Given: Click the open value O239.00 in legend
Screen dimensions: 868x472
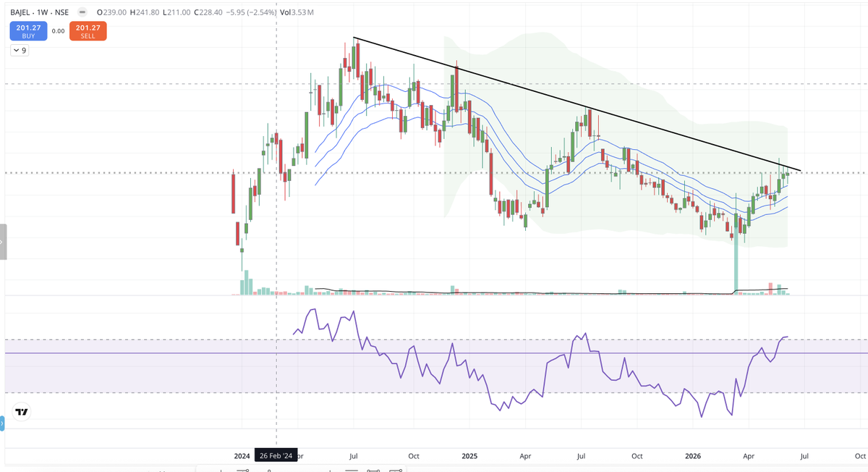Looking at the screenshot, I should pos(111,12).
